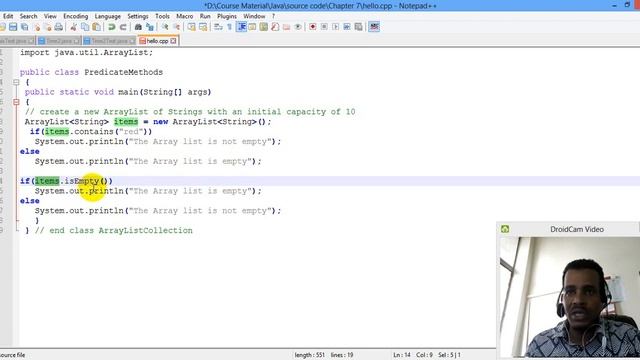Toggle synchronize horizontal scrolling icon

pyautogui.click(x=203, y=27)
